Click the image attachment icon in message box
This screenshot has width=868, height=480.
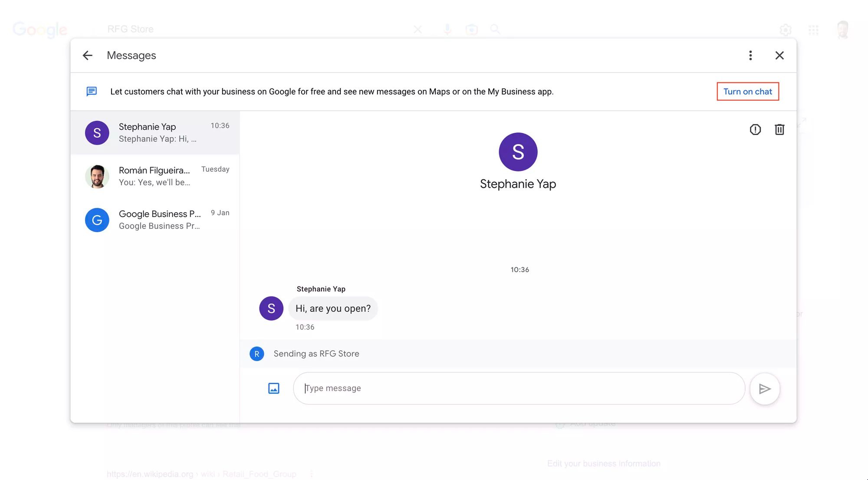(x=273, y=388)
